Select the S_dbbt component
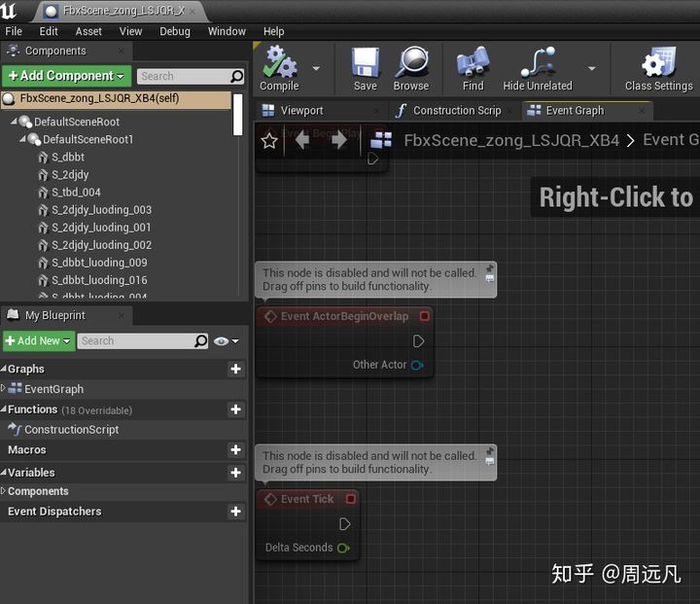This screenshot has width=700, height=604. [68, 158]
